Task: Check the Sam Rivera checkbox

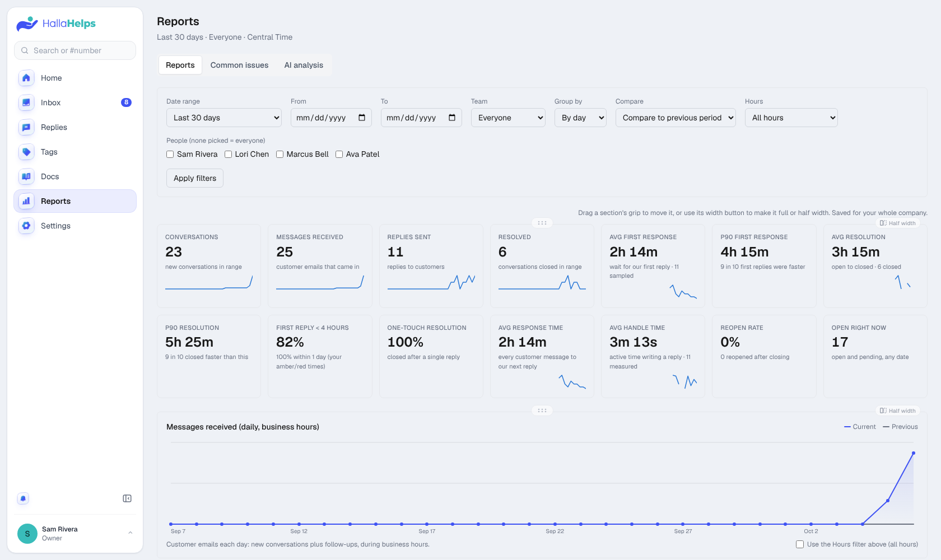Action: coord(170,155)
